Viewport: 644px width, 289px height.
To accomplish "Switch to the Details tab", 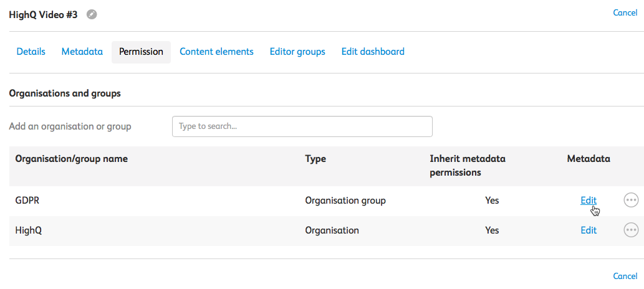I will tap(31, 52).
